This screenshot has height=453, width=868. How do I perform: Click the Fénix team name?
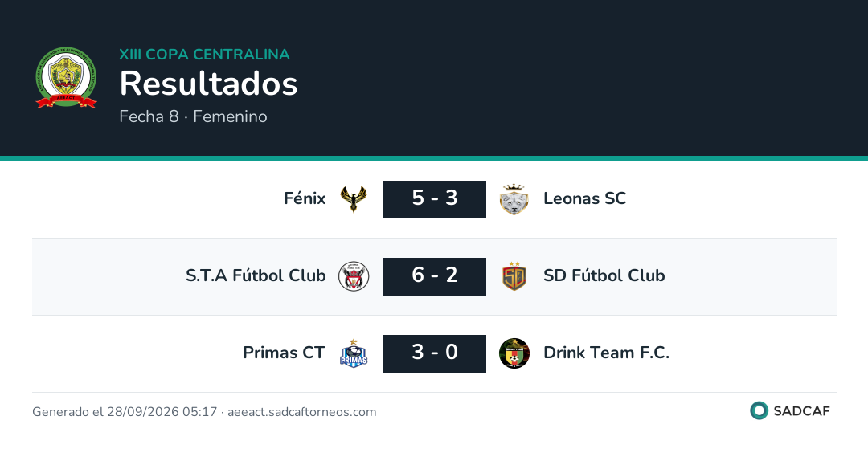pos(305,198)
